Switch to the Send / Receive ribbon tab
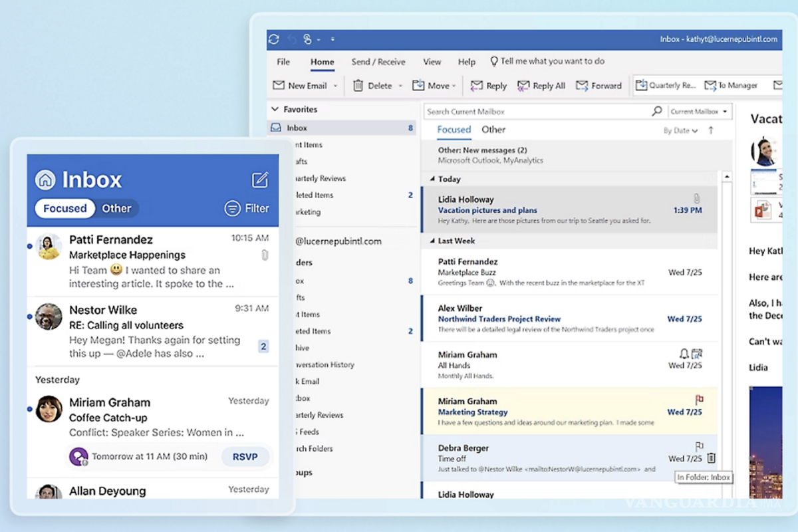Image resolution: width=798 pixels, height=532 pixels. (x=378, y=61)
